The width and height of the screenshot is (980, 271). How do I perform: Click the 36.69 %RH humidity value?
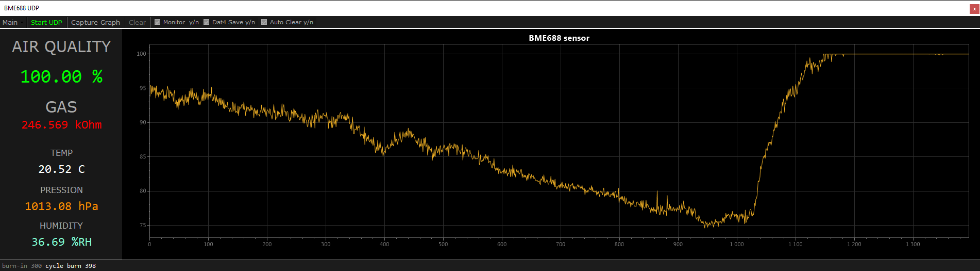point(61,242)
